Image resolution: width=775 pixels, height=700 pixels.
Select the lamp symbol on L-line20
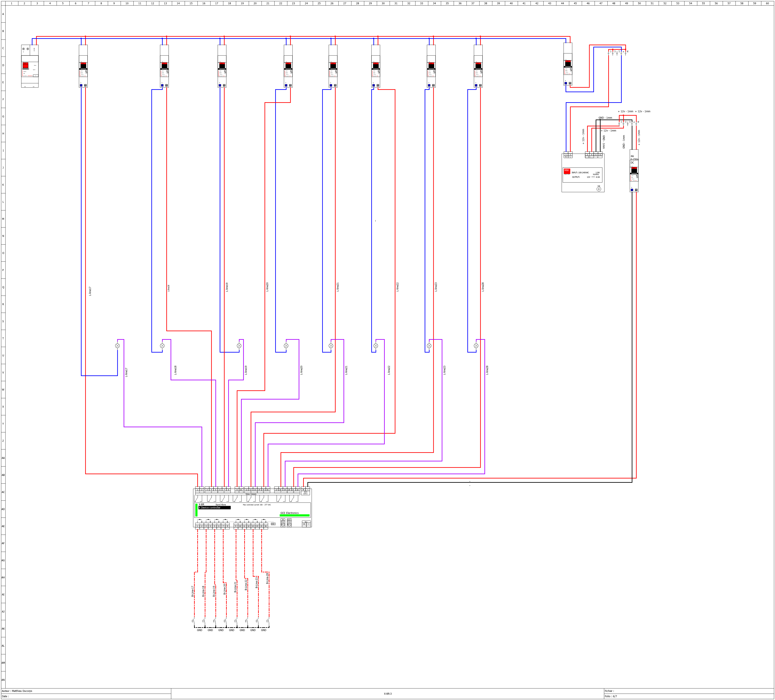coord(286,346)
